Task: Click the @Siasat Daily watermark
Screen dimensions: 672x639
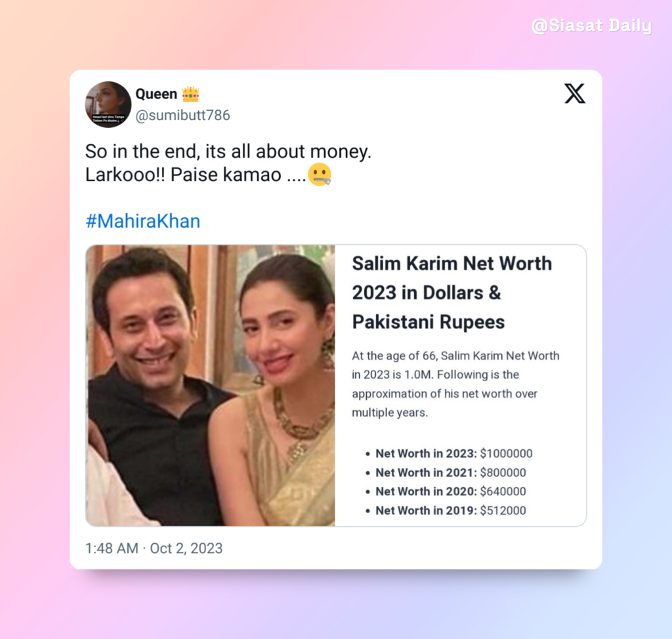Action: click(x=591, y=26)
